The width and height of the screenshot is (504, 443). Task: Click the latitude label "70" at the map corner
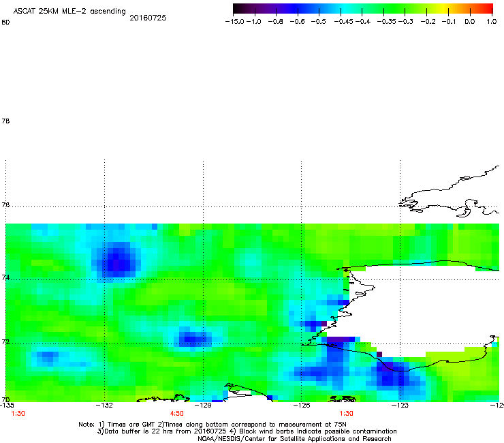tap(5, 400)
